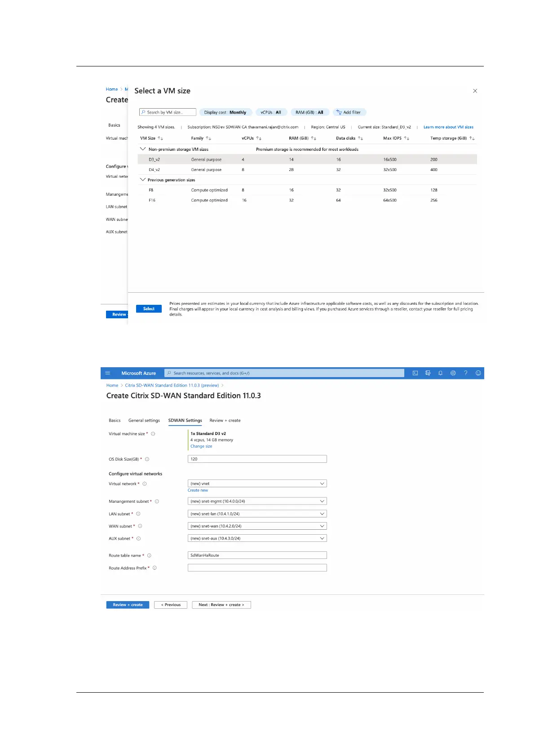This screenshot has height=756, width=535.
Task: Switch to the General settings tab
Action: click(x=144, y=421)
